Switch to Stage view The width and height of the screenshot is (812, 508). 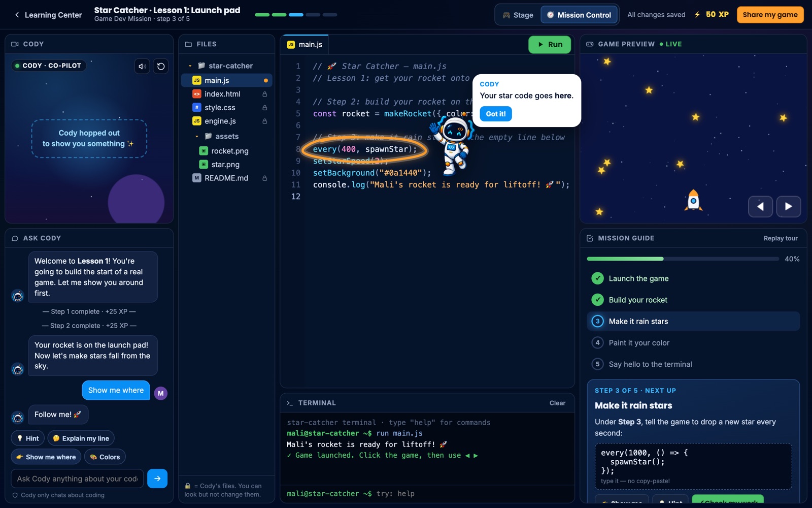518,15
